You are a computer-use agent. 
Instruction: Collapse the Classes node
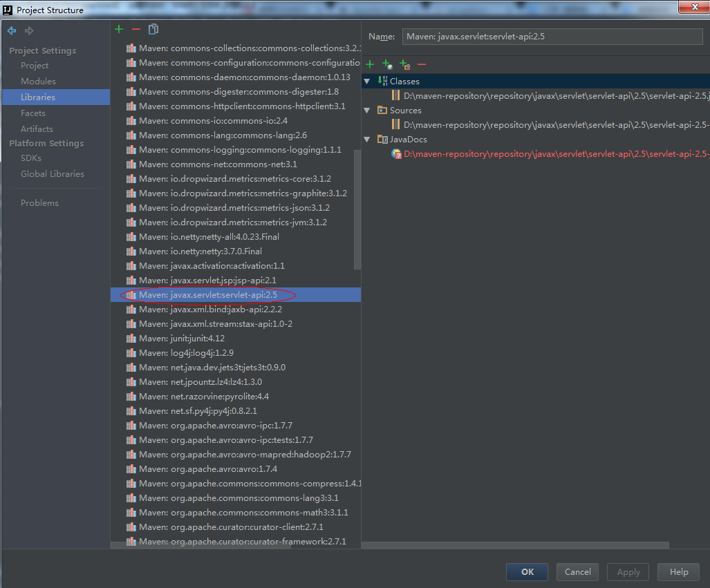click(367, 82)
